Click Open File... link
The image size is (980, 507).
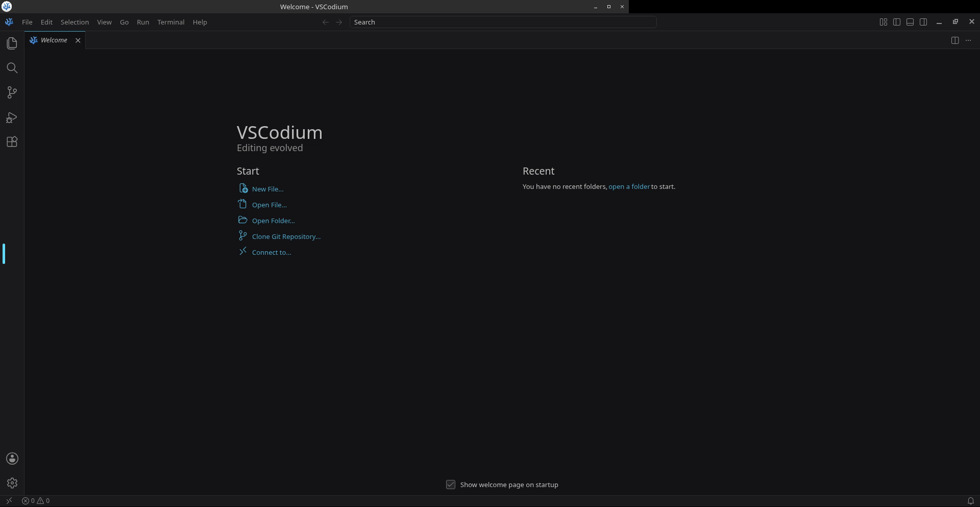tap(269, 205)
